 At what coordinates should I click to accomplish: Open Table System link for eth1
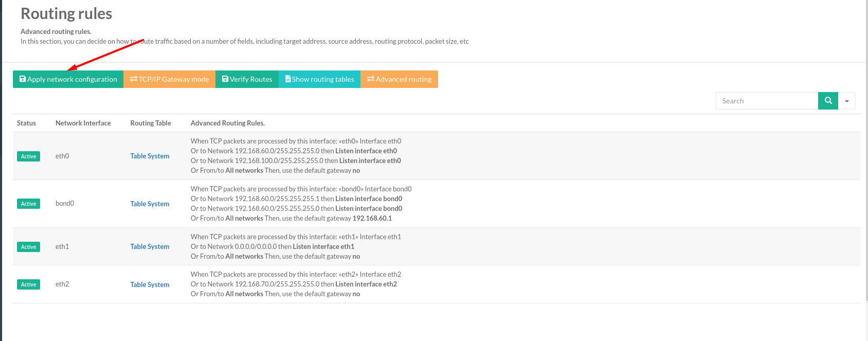click(x=150, y=246)
